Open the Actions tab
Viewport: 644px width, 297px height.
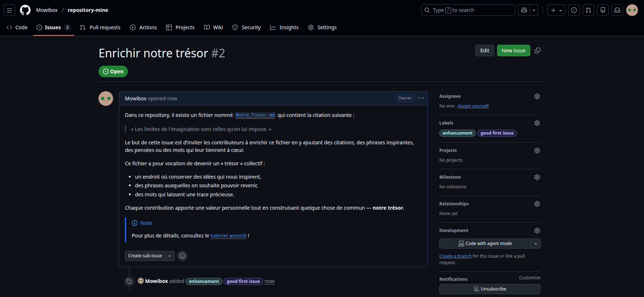144,27
